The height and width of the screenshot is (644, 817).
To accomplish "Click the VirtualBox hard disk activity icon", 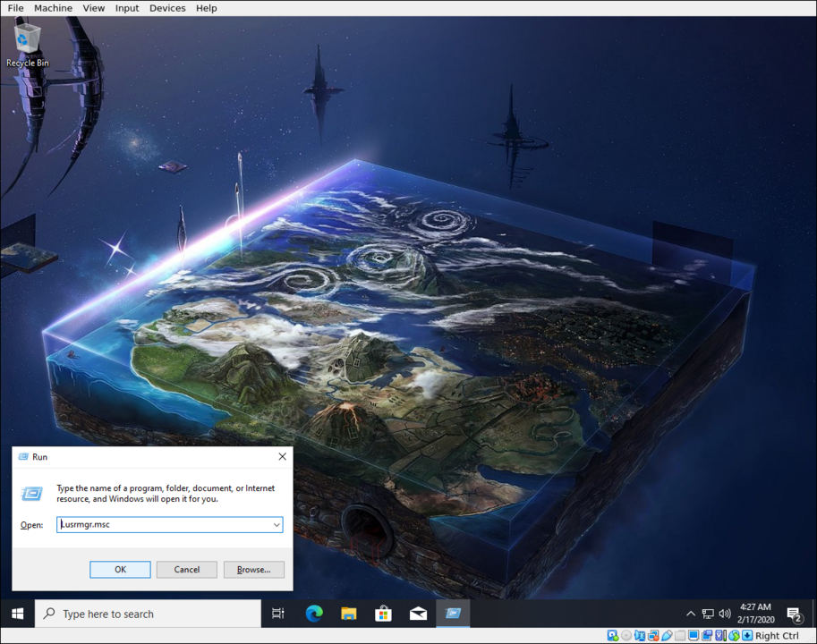I will click(x=613, y=635).
